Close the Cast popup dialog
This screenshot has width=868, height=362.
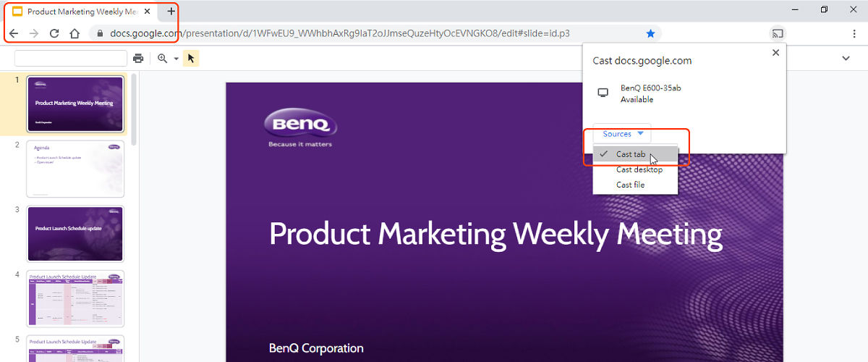[x=775, y=53]
